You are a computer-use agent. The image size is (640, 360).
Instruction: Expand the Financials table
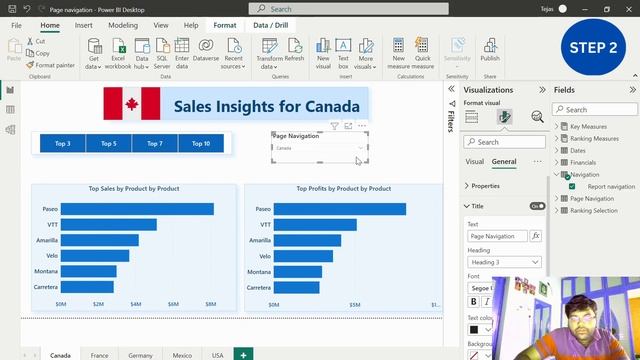tap(556, 162)
